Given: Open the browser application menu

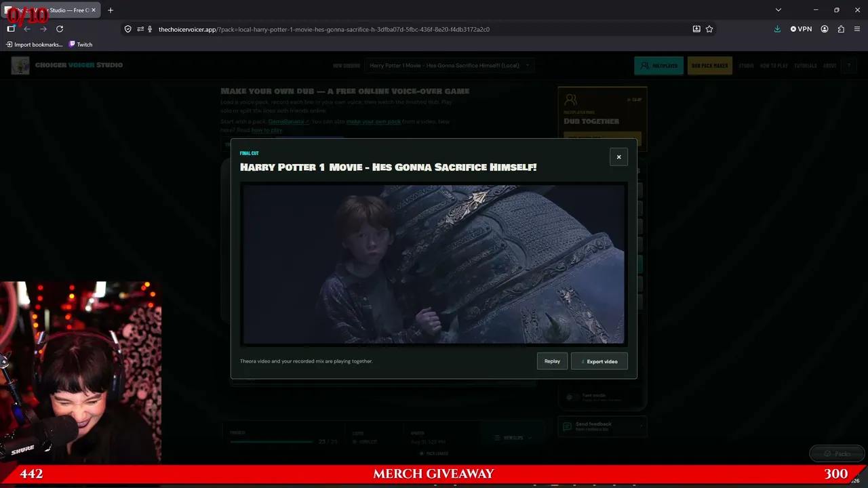Looking at the screenshot, I should (857, 29).
